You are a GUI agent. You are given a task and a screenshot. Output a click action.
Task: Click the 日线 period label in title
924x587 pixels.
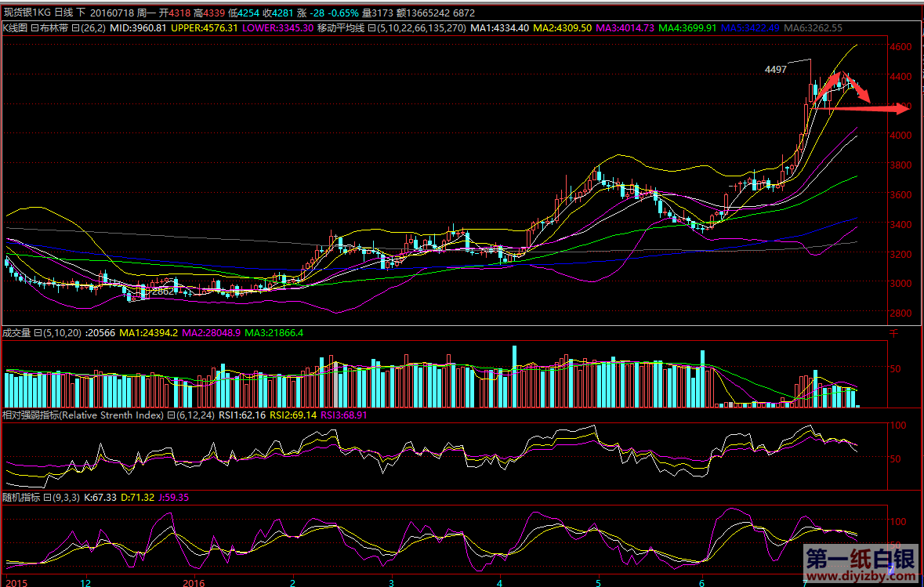tap(63, 13)
